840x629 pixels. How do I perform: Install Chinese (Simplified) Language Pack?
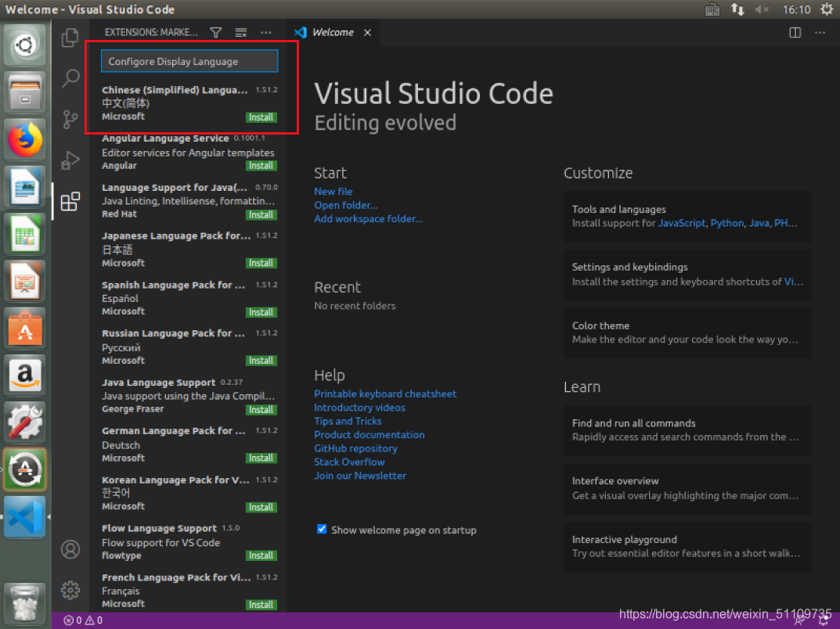(x=261, y=117)
